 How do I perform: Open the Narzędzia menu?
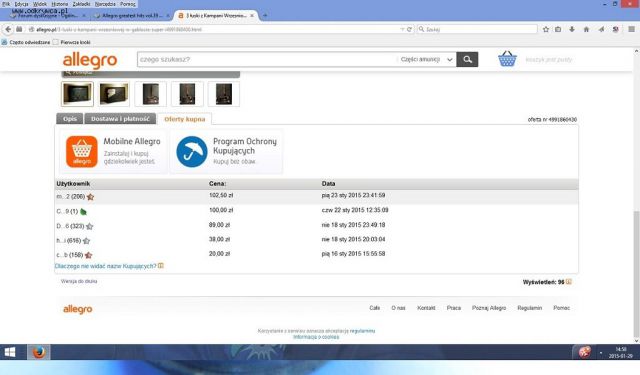pyautogui.click(x=105, y=4)
